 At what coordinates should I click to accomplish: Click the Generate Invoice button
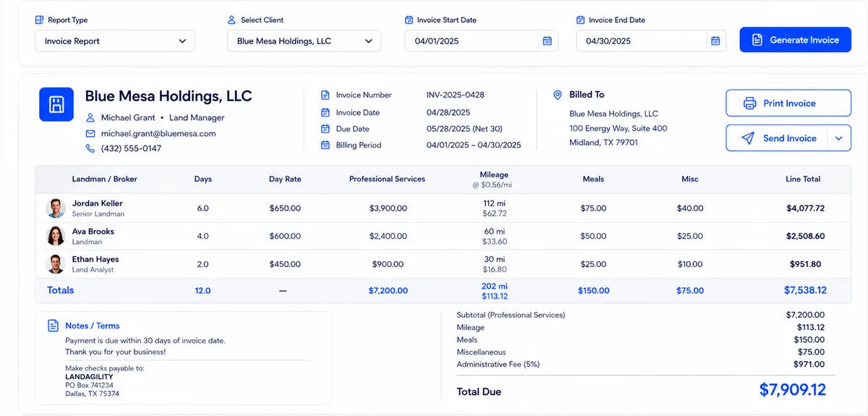click(x=795, y=40)
